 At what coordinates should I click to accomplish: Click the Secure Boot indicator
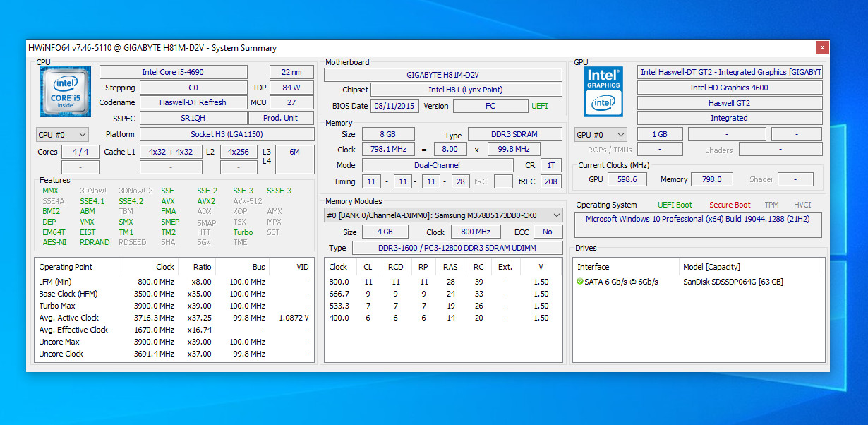pos(730,205)
